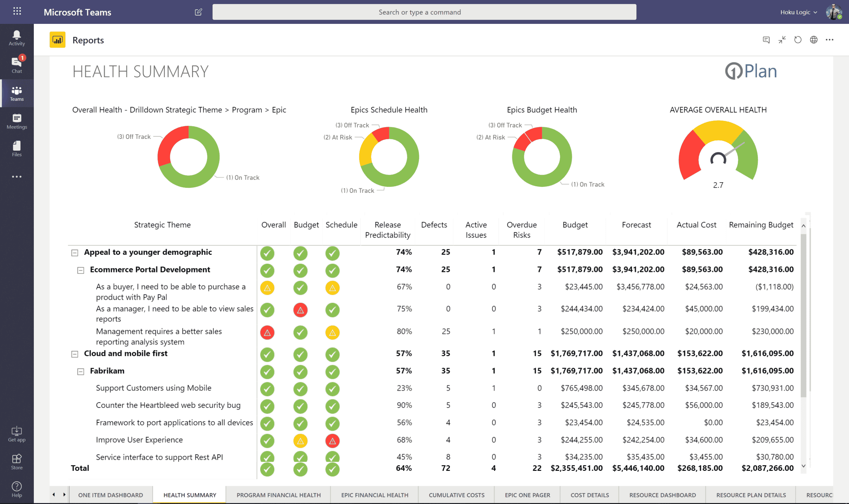
Task: Open more options with the ellipsis icon
Action: click(x=830, y=40)
